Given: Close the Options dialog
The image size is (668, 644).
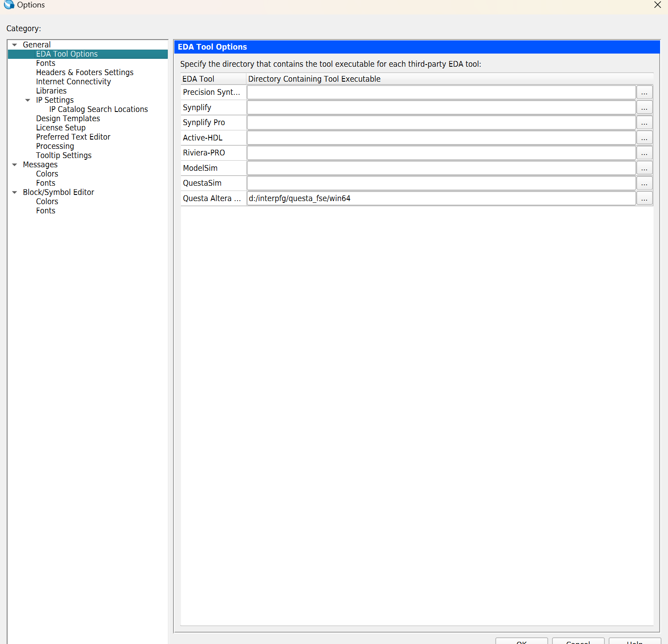Looking at the screenshot, I should (x=657, y=5).
